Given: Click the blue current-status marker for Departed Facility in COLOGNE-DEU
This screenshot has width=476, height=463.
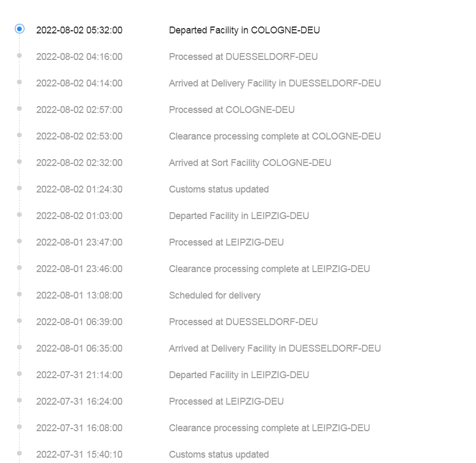Looking at the screenshot, I should pyautogui.click(x=20, y=29).
